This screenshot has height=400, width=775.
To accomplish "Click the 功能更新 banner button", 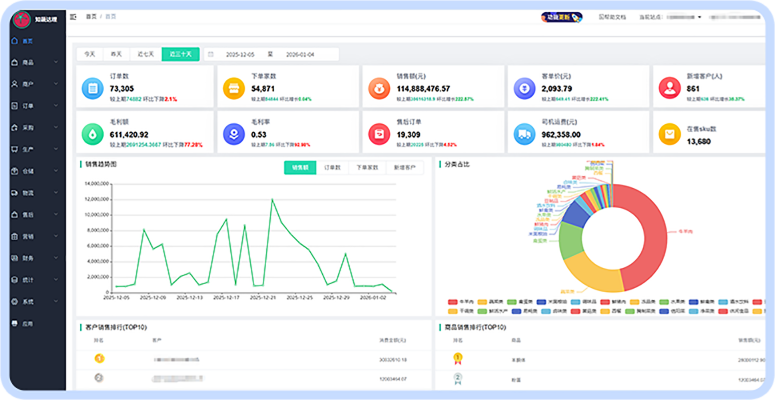I will point(564,17).
